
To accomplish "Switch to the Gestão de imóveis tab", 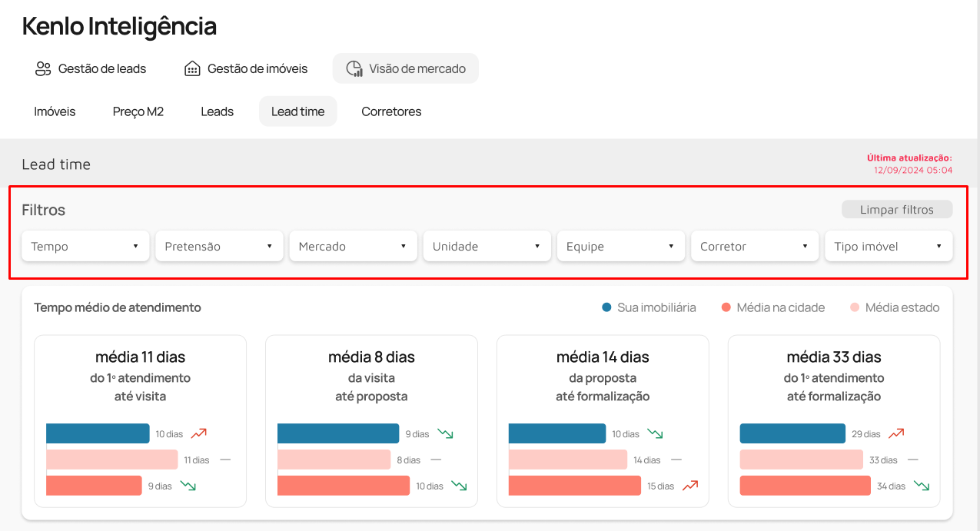I will pos(246,68).
